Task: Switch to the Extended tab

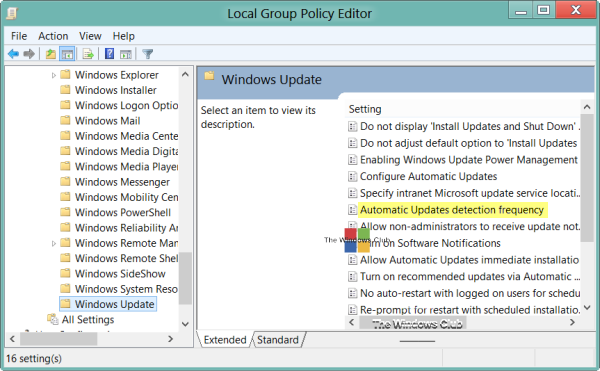Action: [x=225, y=340]
